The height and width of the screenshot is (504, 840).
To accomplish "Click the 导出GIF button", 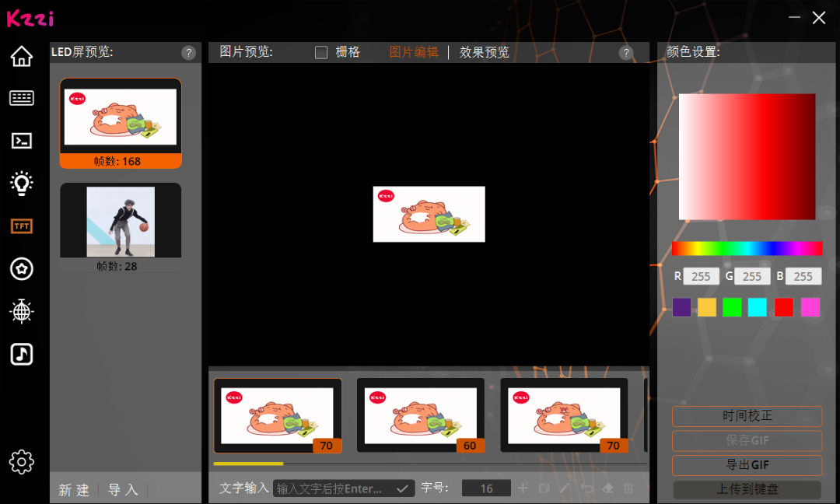I will click(747, 465).
